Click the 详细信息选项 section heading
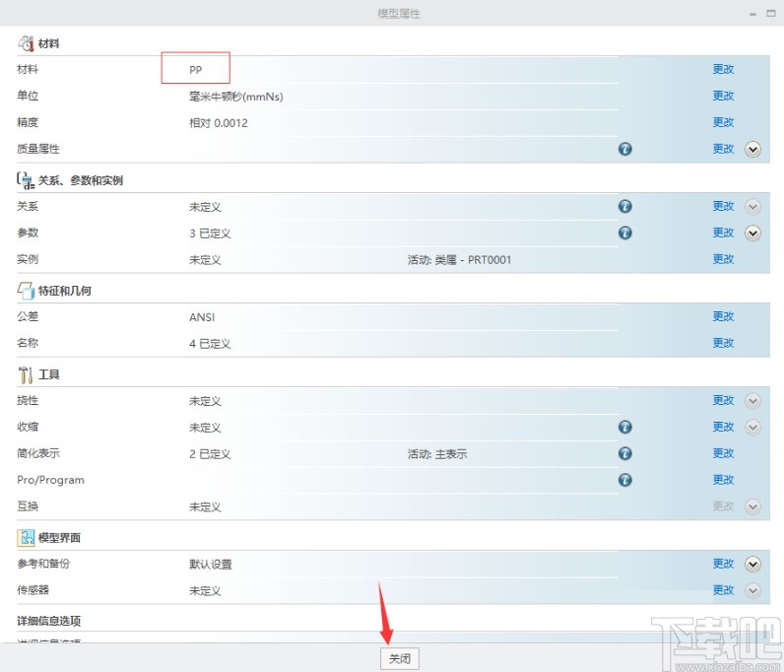Screen dimensions: 784x672 point(49,621)
